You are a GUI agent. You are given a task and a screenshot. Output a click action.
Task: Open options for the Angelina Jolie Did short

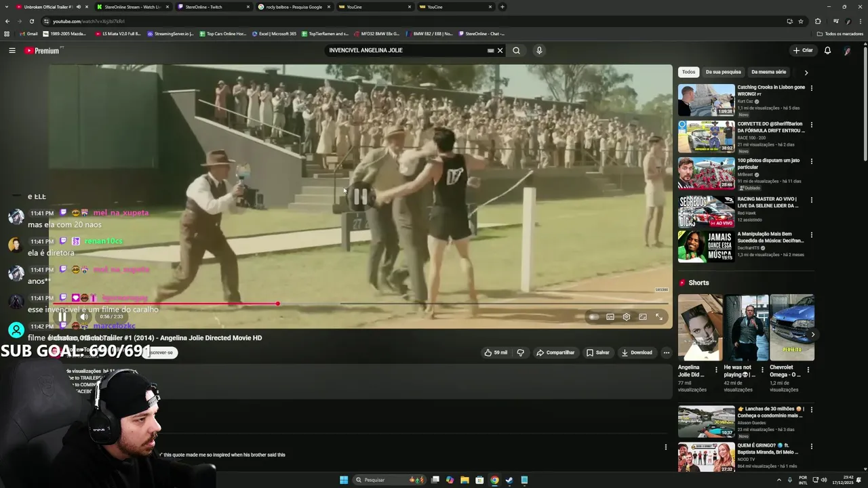point(716,370)
